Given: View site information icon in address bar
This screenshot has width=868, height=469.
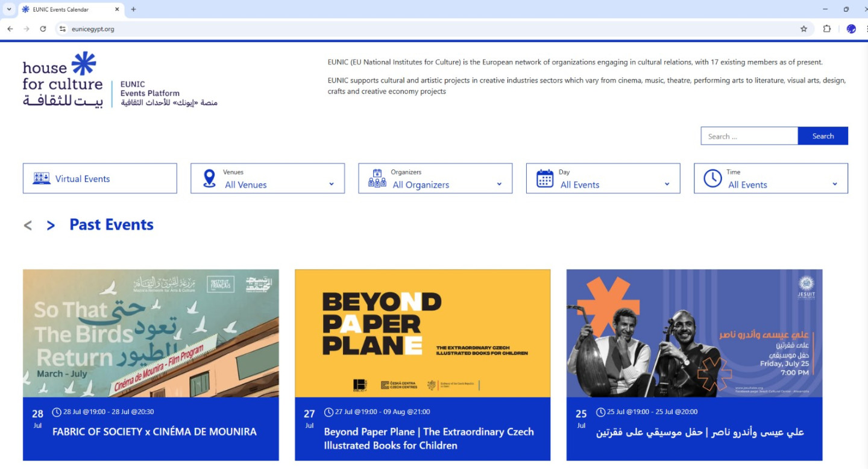Looking at the screenshot, I should pos(62,29).
